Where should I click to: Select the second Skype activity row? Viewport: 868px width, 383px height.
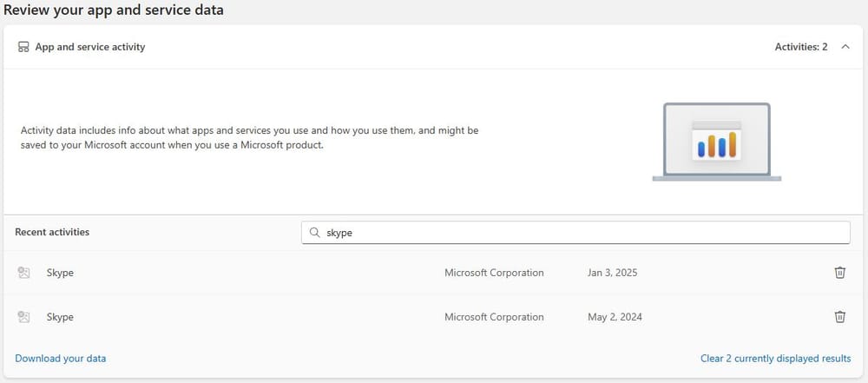pyautogui.click(x=433, y=317)
